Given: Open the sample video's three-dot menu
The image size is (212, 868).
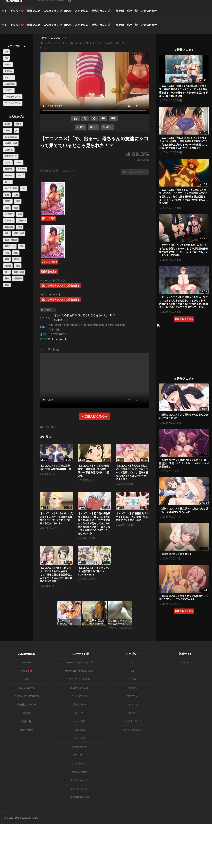Looking at the screenshot, I should [x=145, y=400].
